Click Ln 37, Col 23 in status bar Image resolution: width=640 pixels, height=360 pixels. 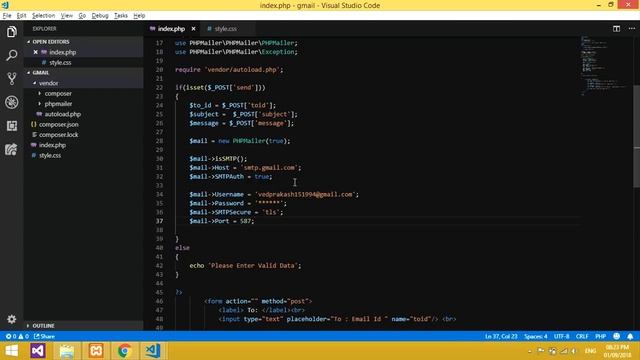point(501,336)
